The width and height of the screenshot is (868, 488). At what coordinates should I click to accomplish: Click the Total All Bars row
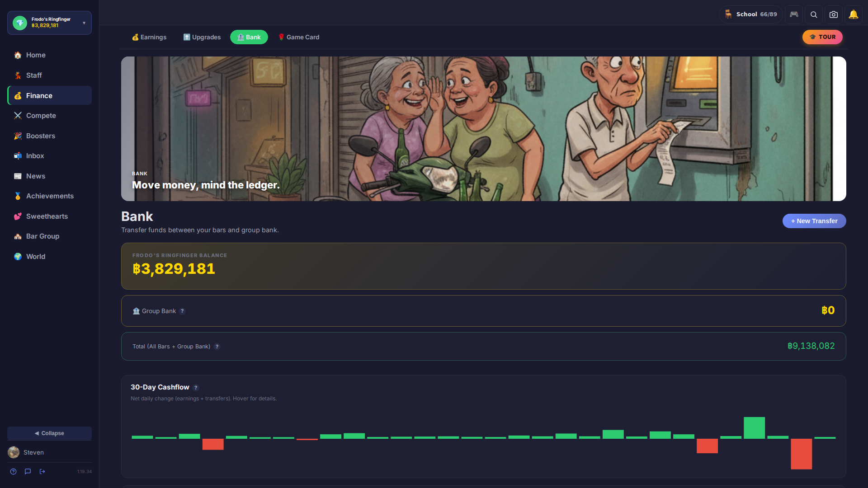[x=484, y=347]
